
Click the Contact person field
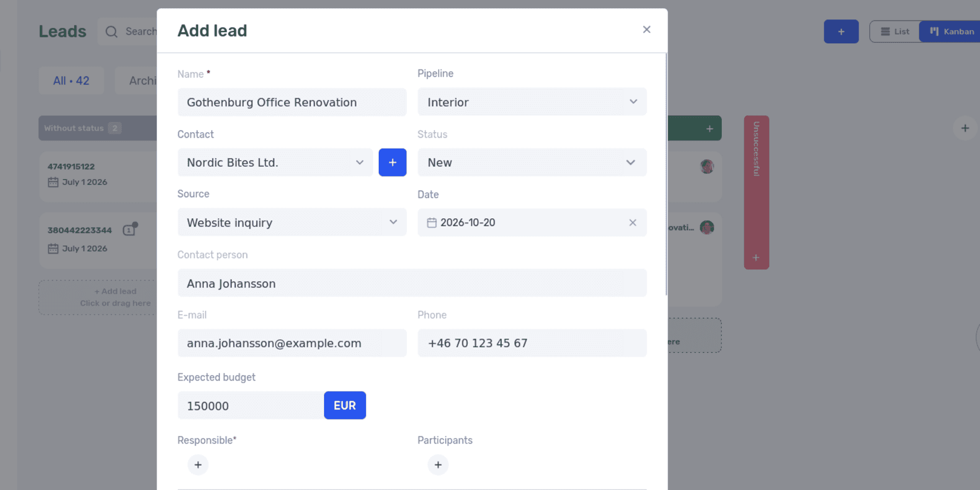tap(412, 283)
